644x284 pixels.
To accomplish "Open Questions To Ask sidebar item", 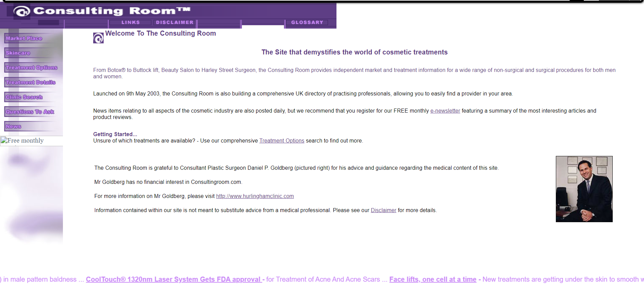I will (x=30, y=112).
